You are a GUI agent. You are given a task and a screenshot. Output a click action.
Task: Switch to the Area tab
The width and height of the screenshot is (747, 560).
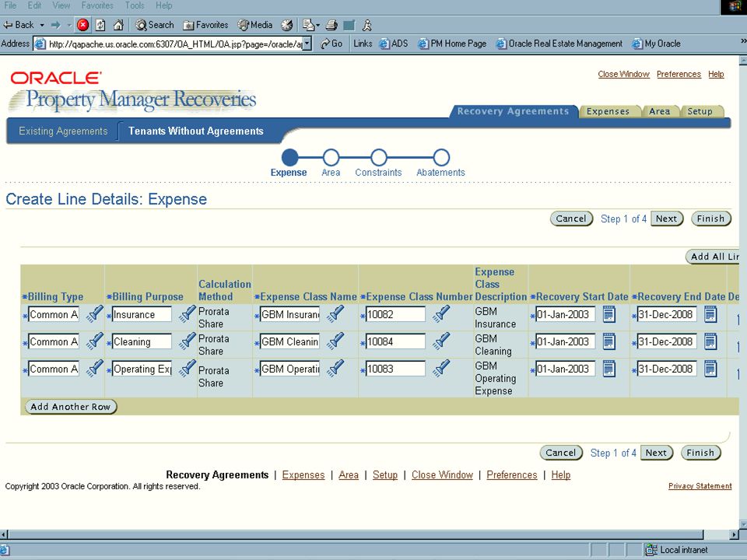(x=659, y=111)
